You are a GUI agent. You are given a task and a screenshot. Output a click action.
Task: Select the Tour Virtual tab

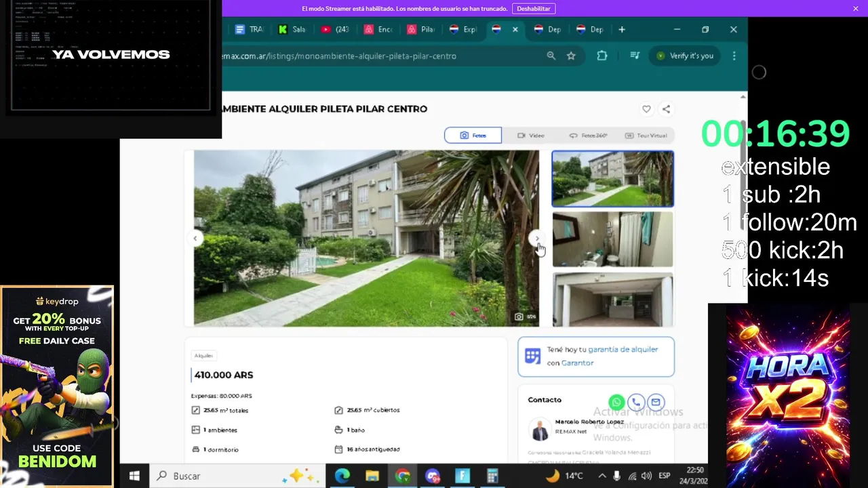click(x=646, y=136)
